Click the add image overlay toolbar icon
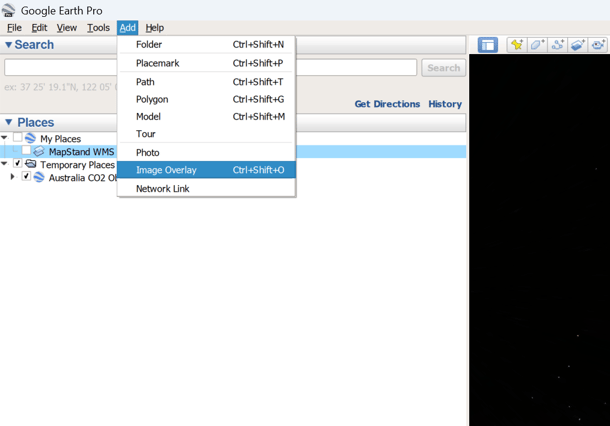This screenshot has height=426, width=610. pyautogui.click(x=578, y=45)
